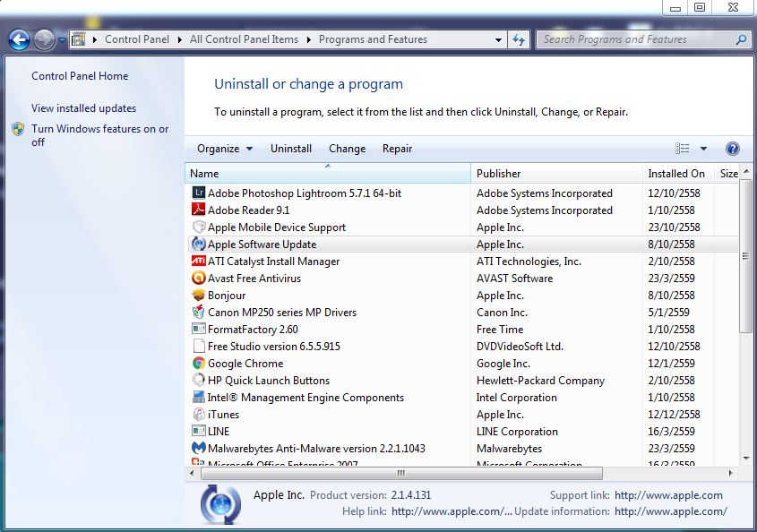Click the Avast Free Antivirus icon
The width and height of the screenshot is (757, 532).
point(198,278)
